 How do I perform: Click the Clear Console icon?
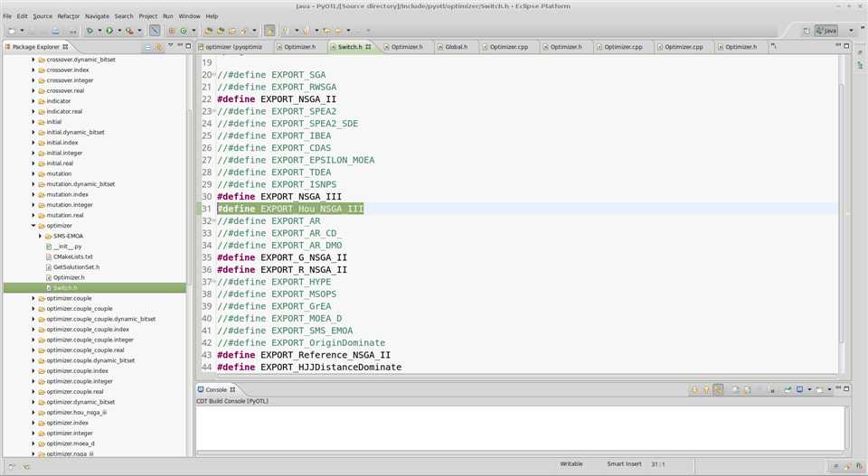pyautogui.click(x=736, y=390)
